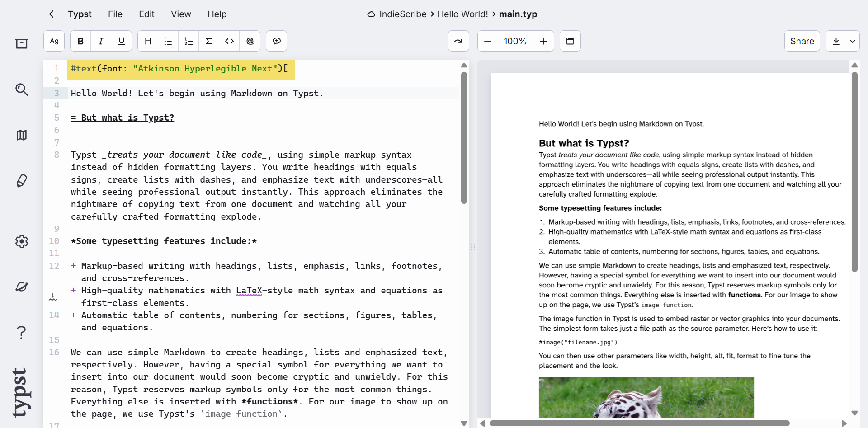Click the editor vertical scrollbar thumb
Image resolution: width=868 pixels, height=428 pixels.
point(464,138)
